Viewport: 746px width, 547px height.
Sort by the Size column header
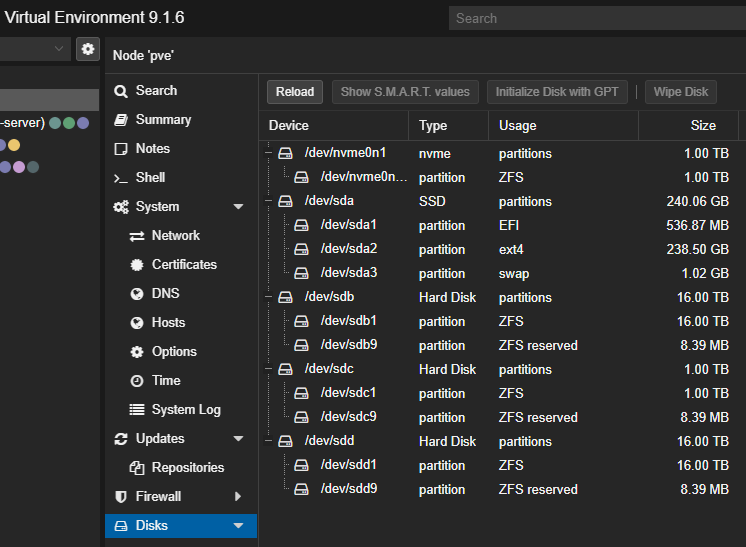[688, 126]
